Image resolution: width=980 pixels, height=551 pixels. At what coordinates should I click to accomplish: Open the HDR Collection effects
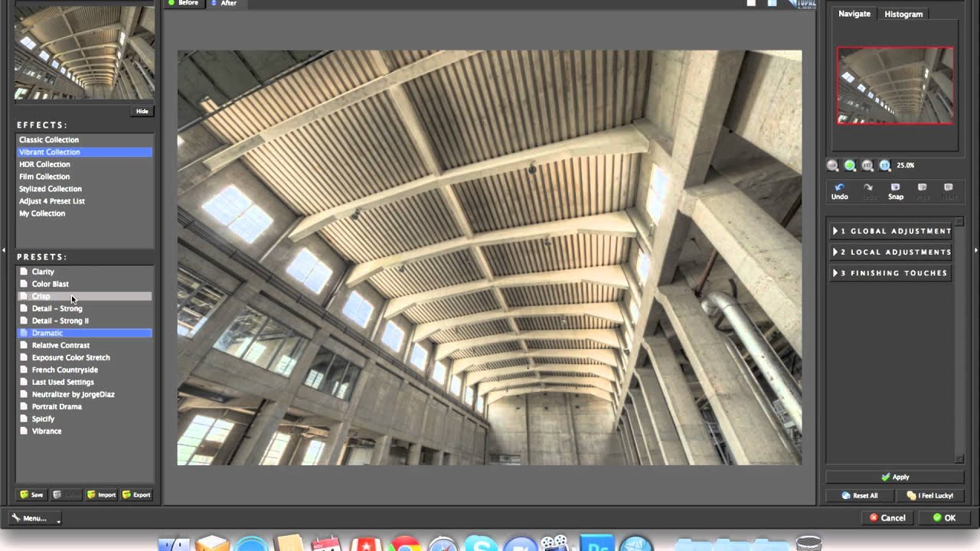pyautogui.click(x=85, y=165)
